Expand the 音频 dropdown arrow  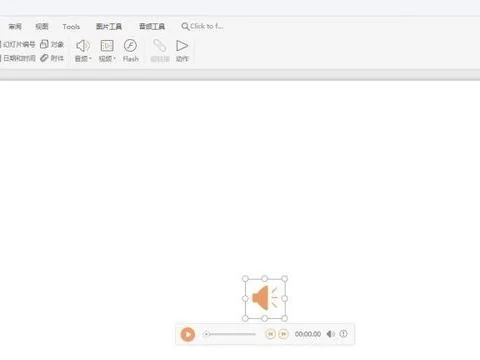[90, 59]
